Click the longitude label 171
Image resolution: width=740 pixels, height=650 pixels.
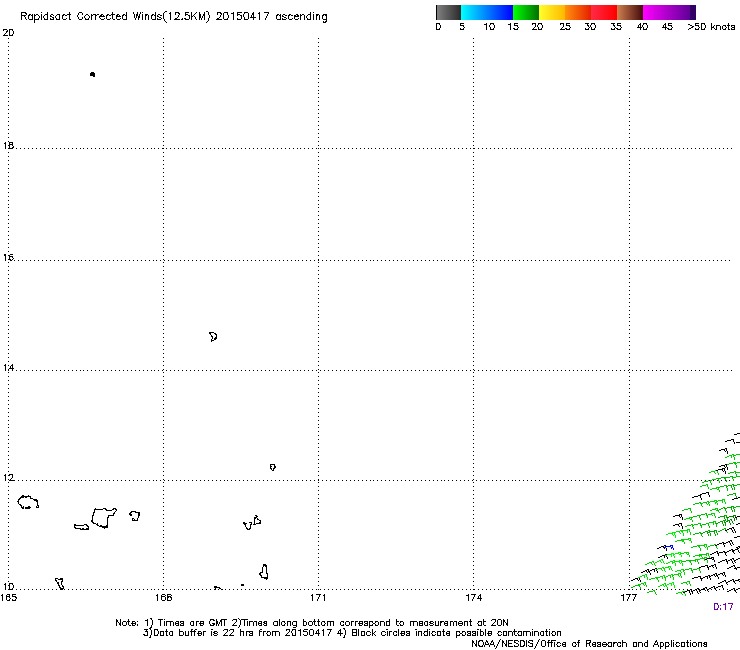click(318, 598)
